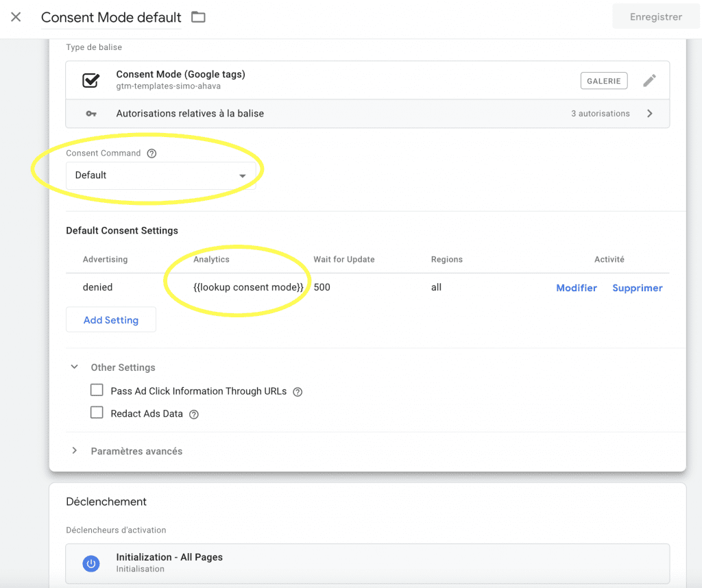Screen dimensions: 702x588
Task: Click Supprimer to delete consent setting
Action: tap(637, 288)
